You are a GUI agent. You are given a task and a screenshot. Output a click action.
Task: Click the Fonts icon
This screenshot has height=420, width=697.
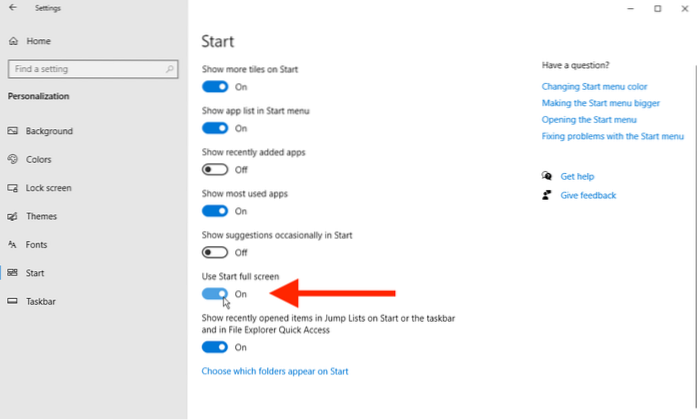point(12,244)
